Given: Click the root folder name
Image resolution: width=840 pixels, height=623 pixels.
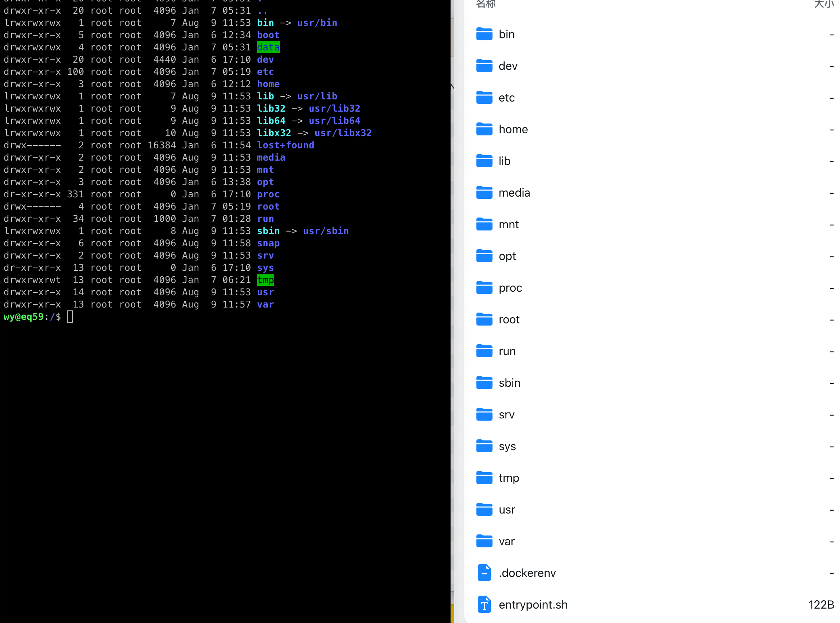Looking at the screenshot, I should 509,319.
